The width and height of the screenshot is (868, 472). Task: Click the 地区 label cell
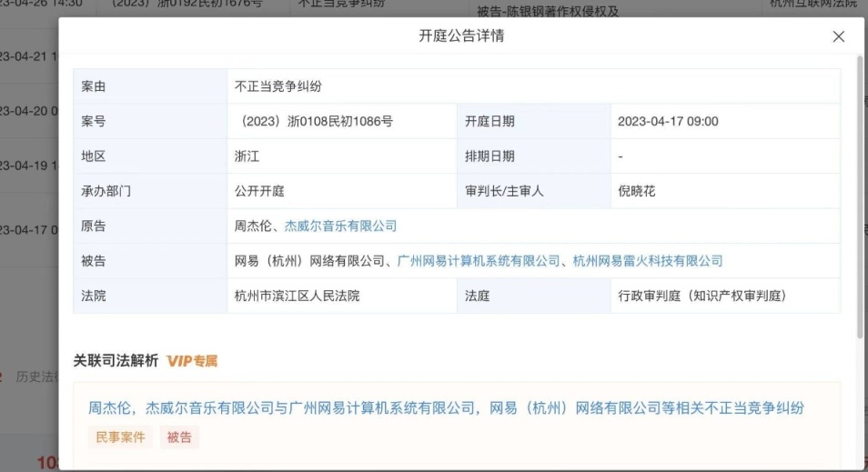pos(150,156)
